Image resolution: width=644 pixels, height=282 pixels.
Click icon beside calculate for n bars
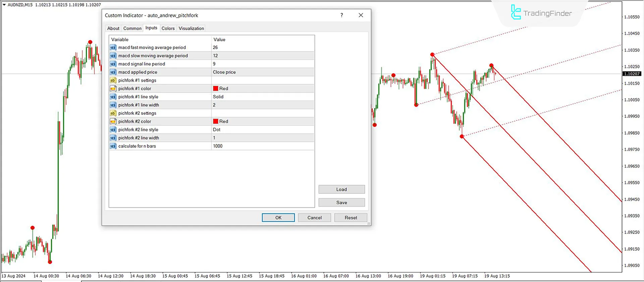113,146
